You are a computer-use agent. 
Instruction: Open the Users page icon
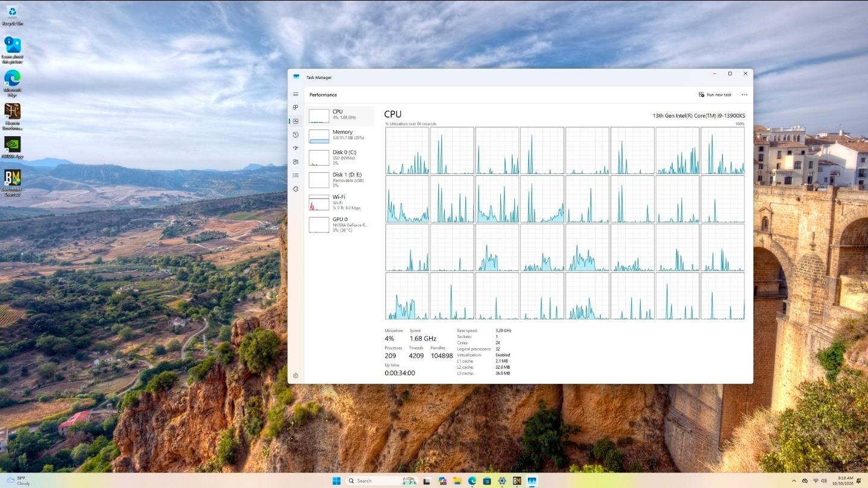point(295,161)
